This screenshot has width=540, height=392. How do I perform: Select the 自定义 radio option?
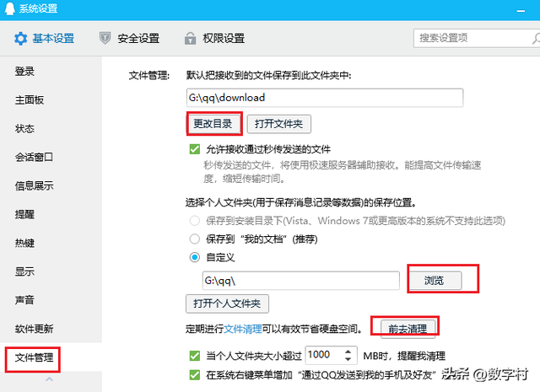195,257
